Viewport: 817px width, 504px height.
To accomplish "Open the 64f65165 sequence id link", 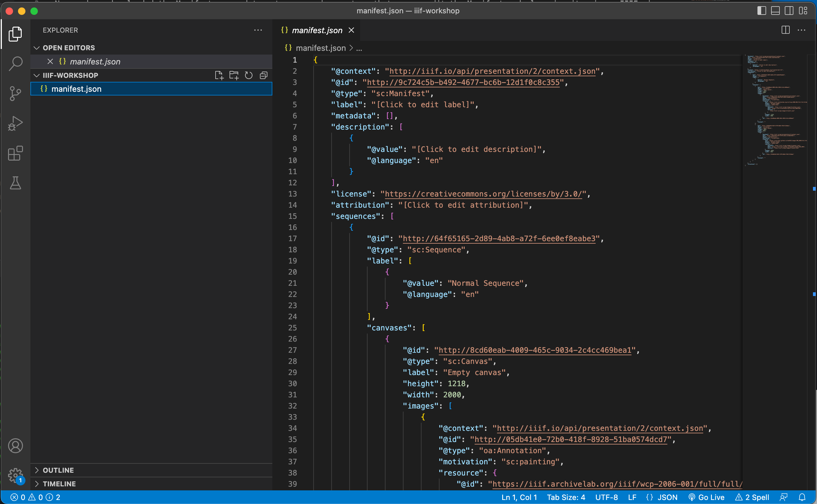I will (x=499, y=238).
